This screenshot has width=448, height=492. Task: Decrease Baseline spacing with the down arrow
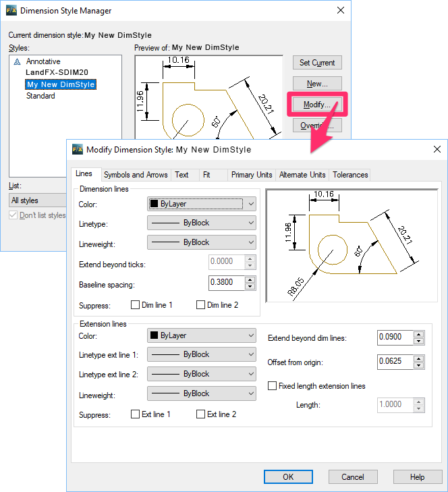[x=250, y=286]
